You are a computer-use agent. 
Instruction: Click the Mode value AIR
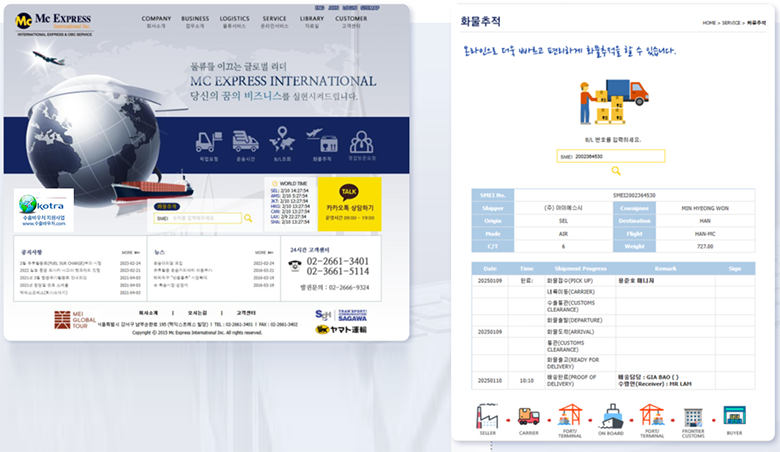pos(563,234)
